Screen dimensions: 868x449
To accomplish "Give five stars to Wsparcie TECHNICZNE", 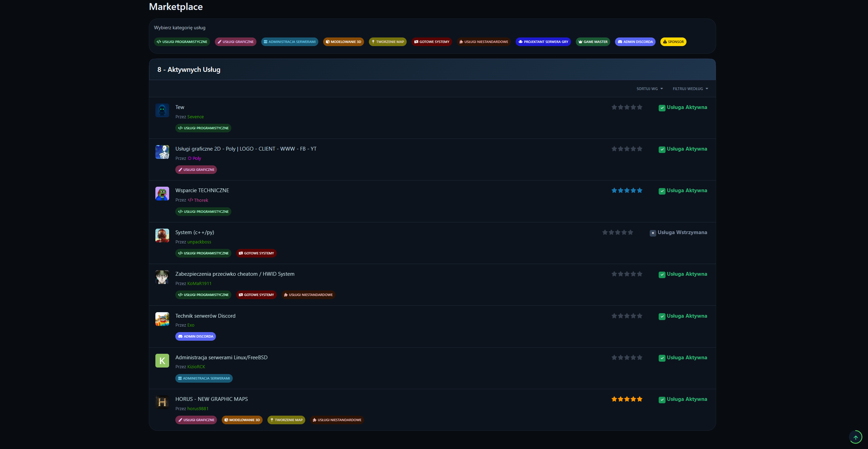I will pos(640,190).
